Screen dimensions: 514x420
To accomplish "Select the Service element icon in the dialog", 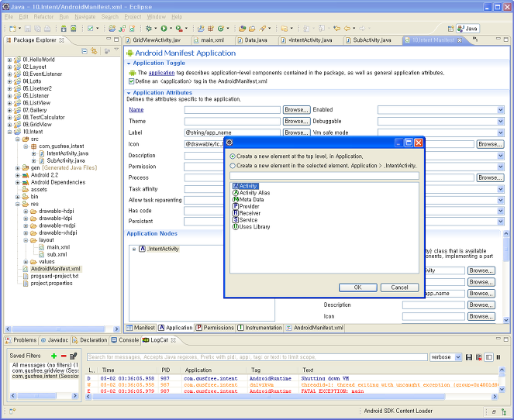I will coord(236,220).
